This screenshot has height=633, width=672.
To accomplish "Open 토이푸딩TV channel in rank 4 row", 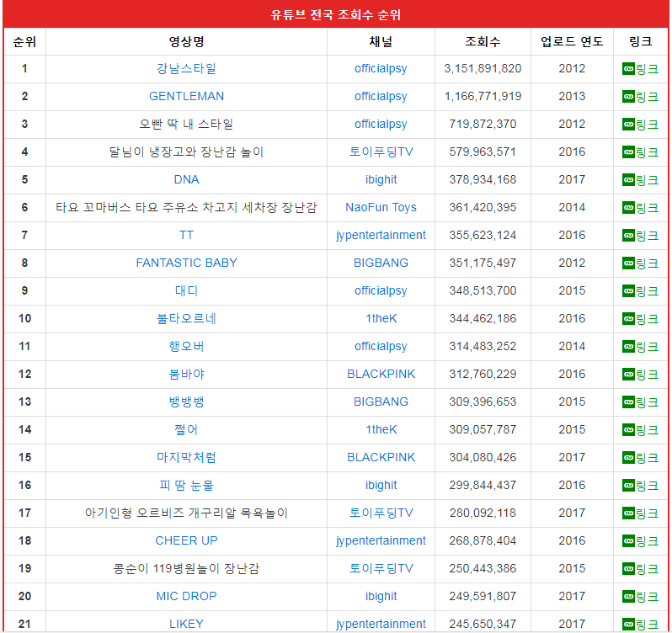I will [381, 152].
